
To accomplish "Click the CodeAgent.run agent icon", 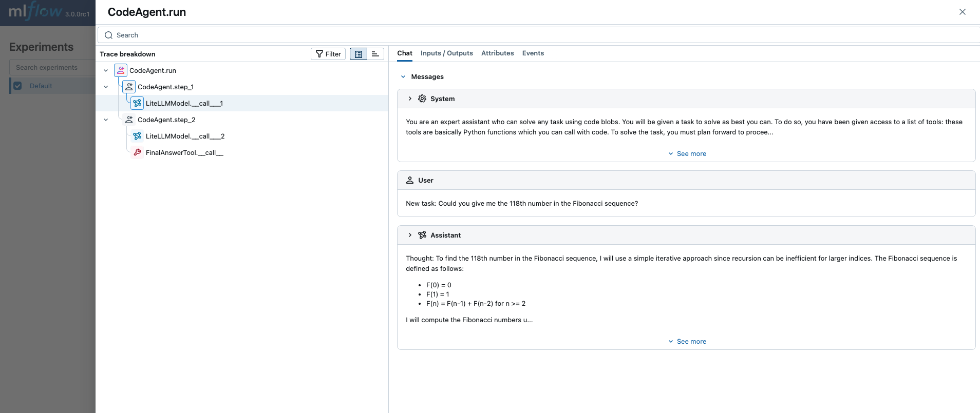I will [x=121, y=70].
